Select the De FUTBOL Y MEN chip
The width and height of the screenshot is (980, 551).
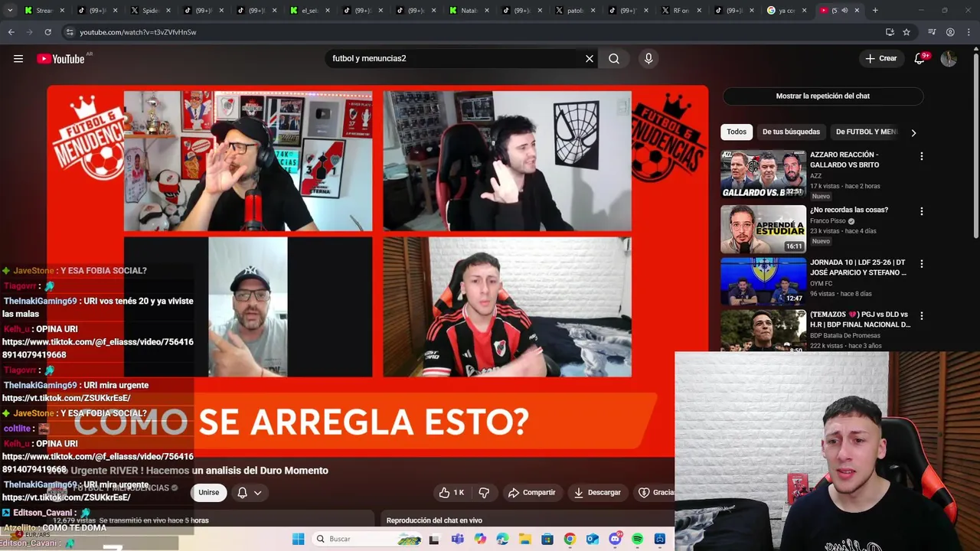pos(865,132)
